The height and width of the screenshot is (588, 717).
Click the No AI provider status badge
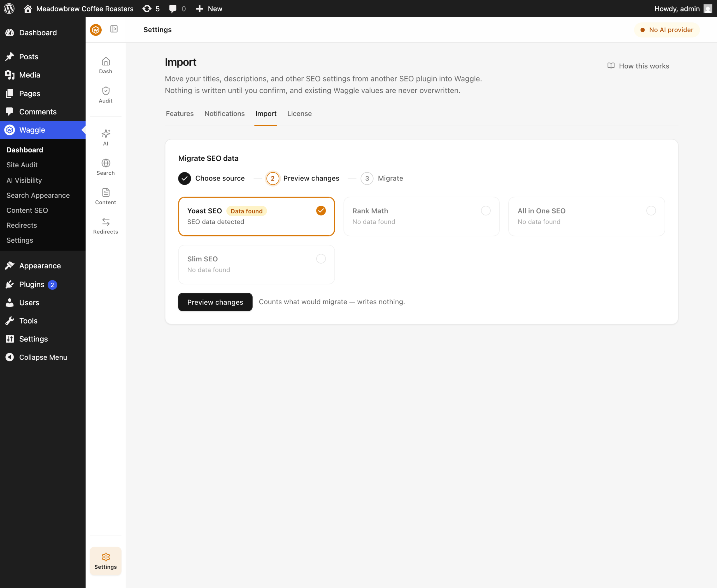pyautogui.click(x=667, y=30)
